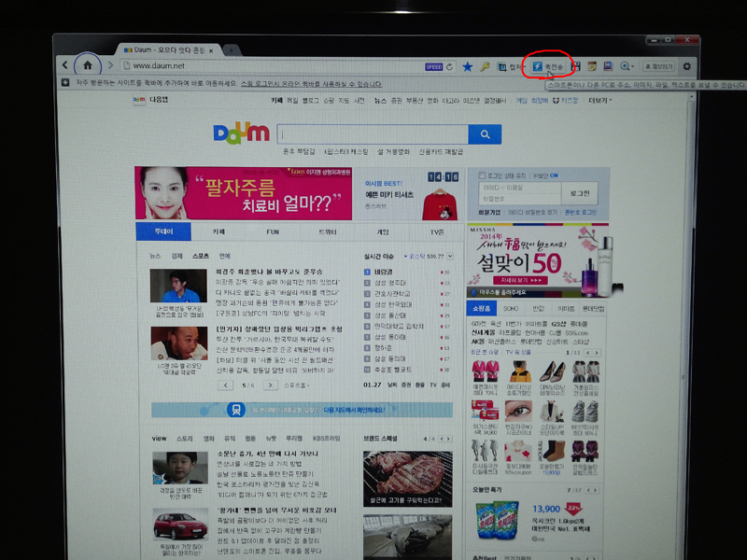Click the floppy disk save icon
The width and height of the screenshot is (747, 560).
575,66
